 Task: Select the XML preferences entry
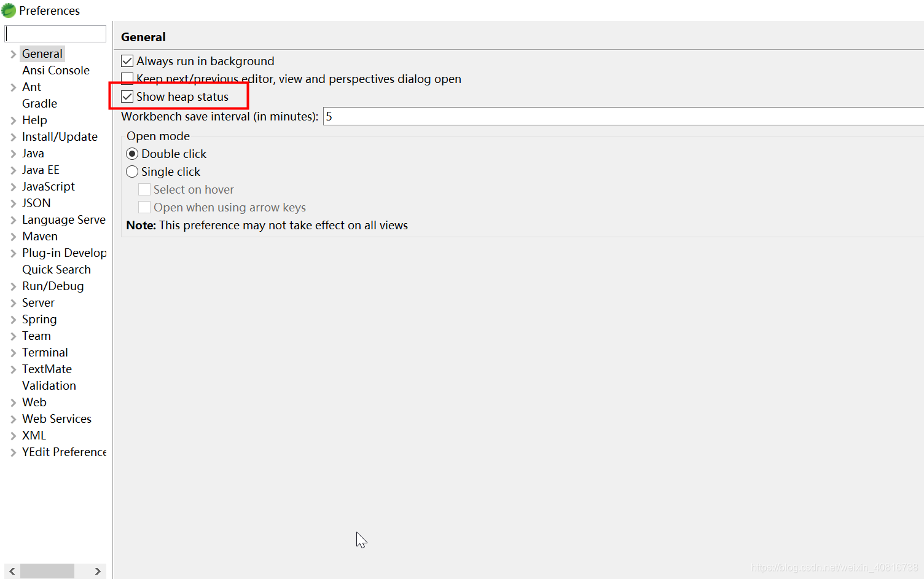pyautogui.click(x=34, y=435)
